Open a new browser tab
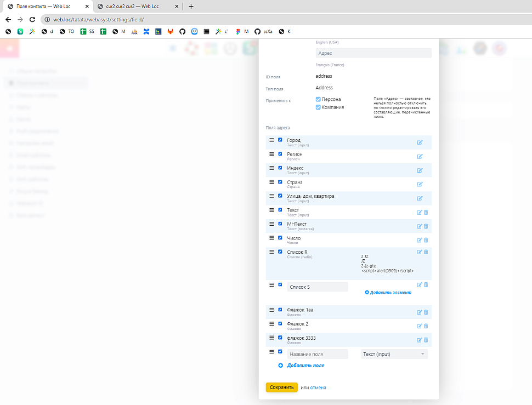The image size is (532, 405). coord(191,7)
